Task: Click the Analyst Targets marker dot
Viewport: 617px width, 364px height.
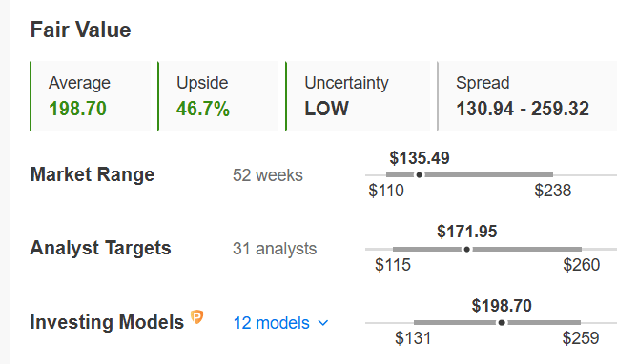Action: click(x=466, y=250)
